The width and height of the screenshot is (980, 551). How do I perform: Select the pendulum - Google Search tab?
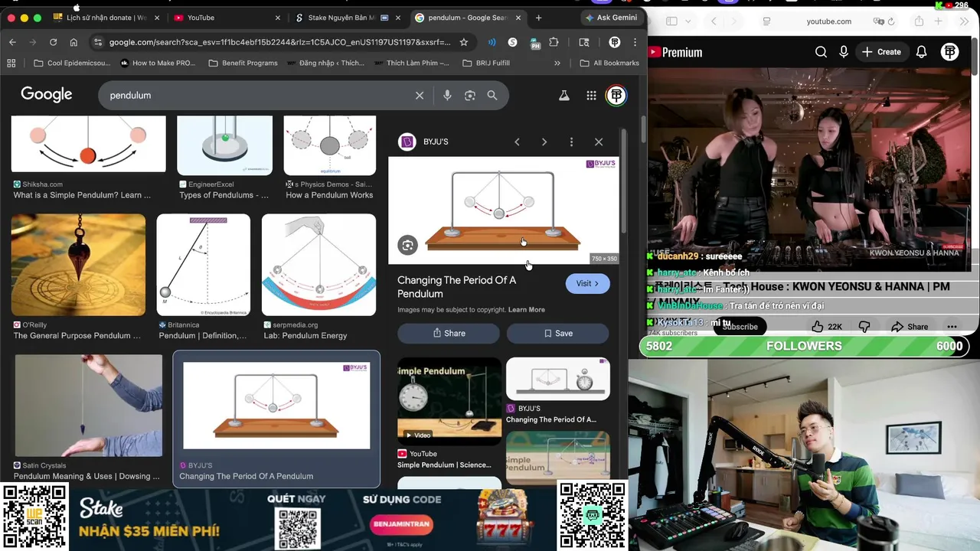(x=467, y=18)
